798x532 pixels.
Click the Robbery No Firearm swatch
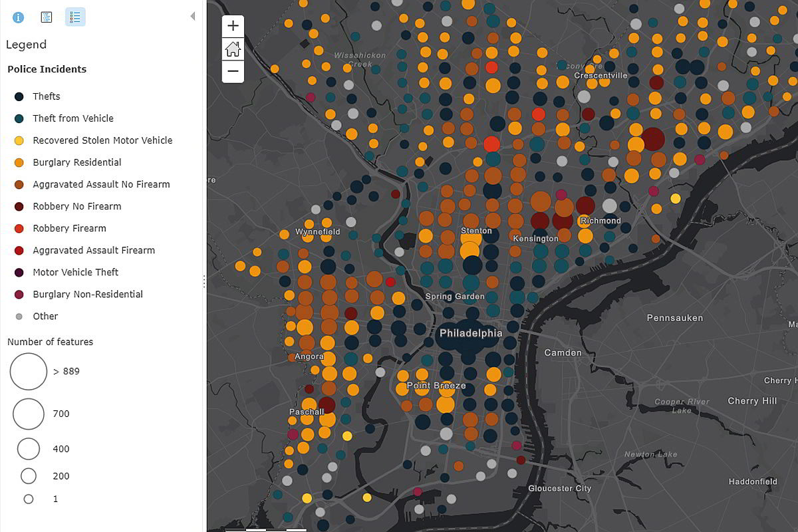click(x=19, y=206)
